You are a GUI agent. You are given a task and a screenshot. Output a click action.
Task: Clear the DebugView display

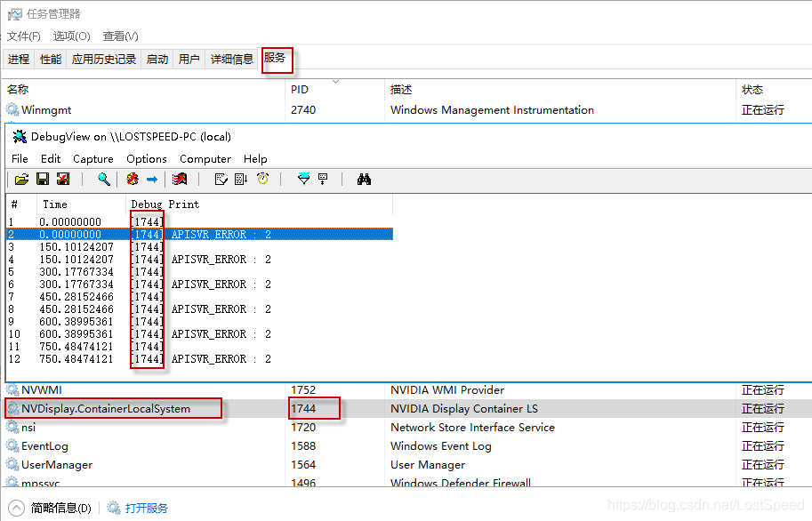(180, 179)
